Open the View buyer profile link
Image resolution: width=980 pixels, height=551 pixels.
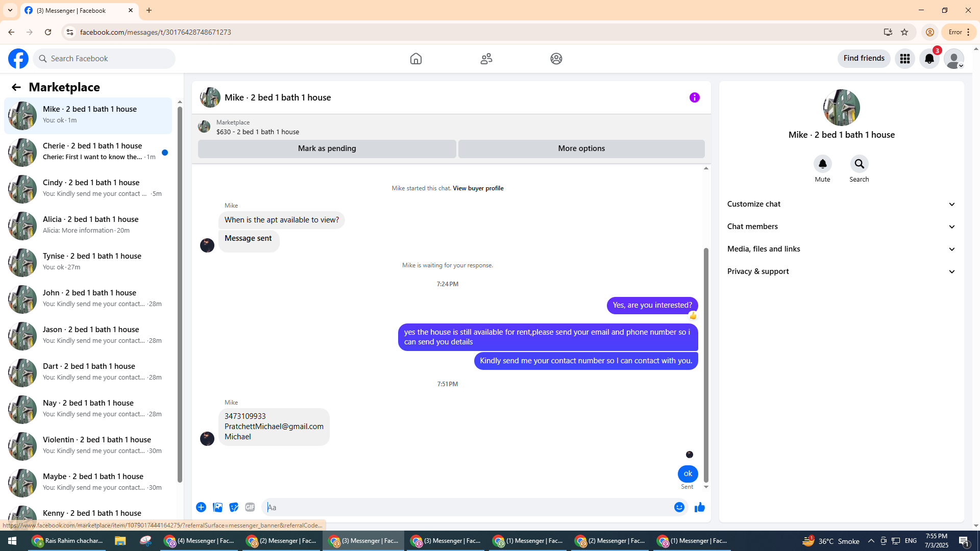pos(478,188)
